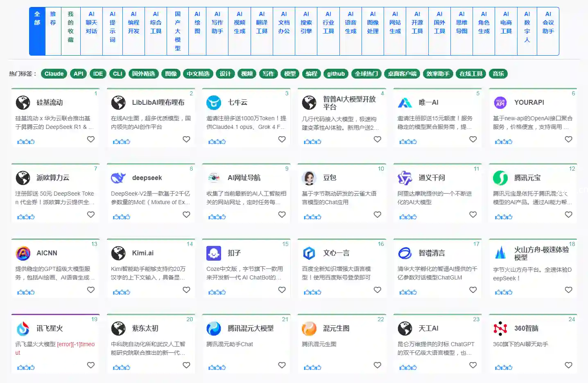Click the 文心一言 hexagon logo icon

309,253
